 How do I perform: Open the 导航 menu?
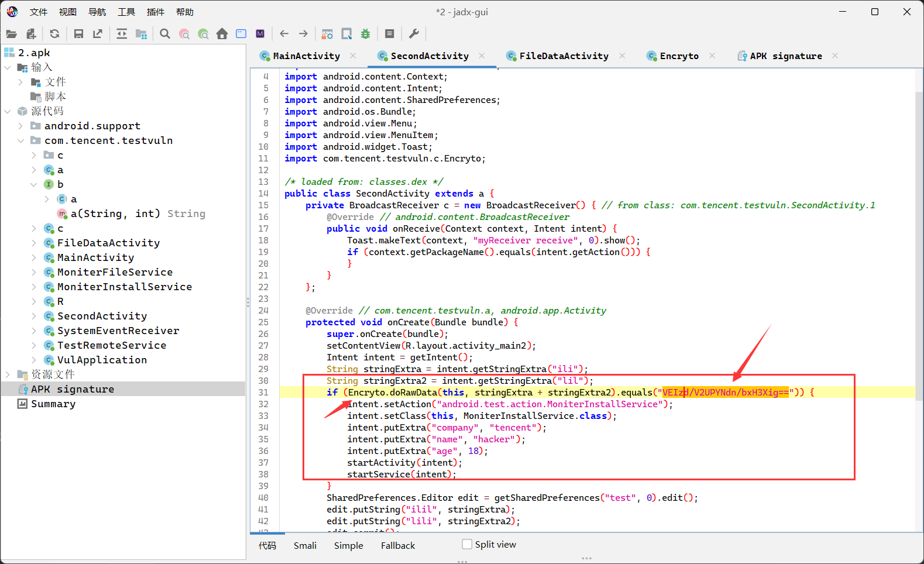point(97,12)
